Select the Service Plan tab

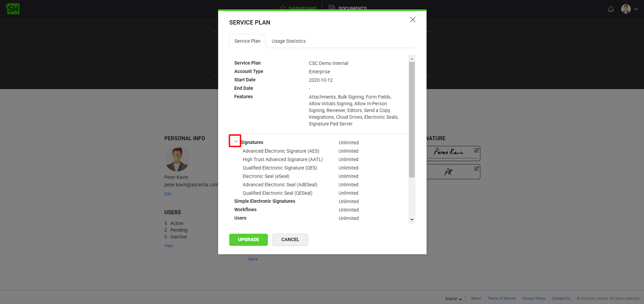pyautogui.click(x=247, y=41)
